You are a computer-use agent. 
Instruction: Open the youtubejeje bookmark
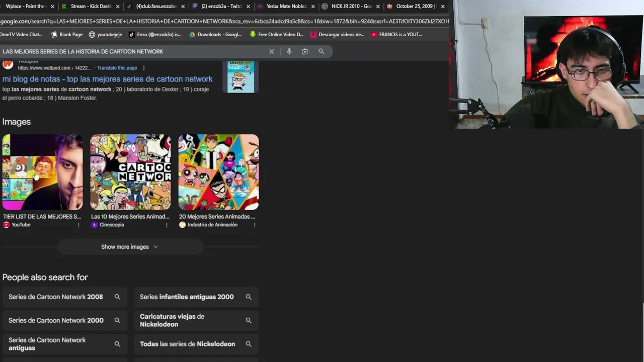[x=106, y=35]
